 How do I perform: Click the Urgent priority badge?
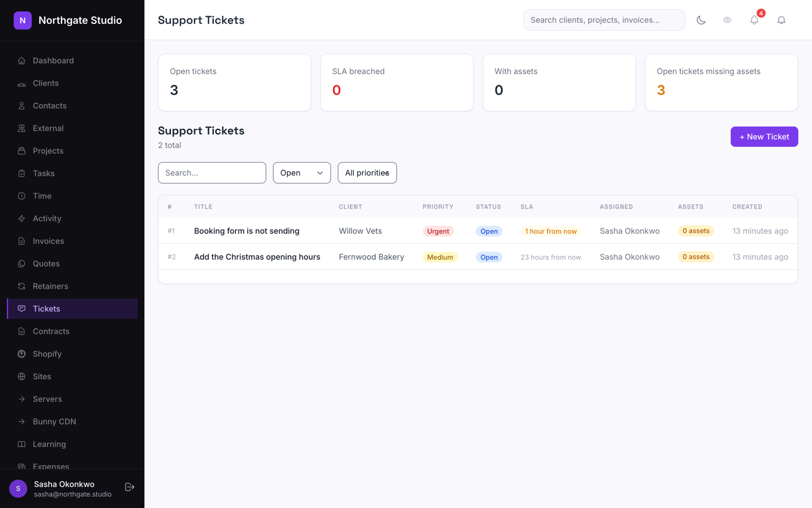(438, 231)
